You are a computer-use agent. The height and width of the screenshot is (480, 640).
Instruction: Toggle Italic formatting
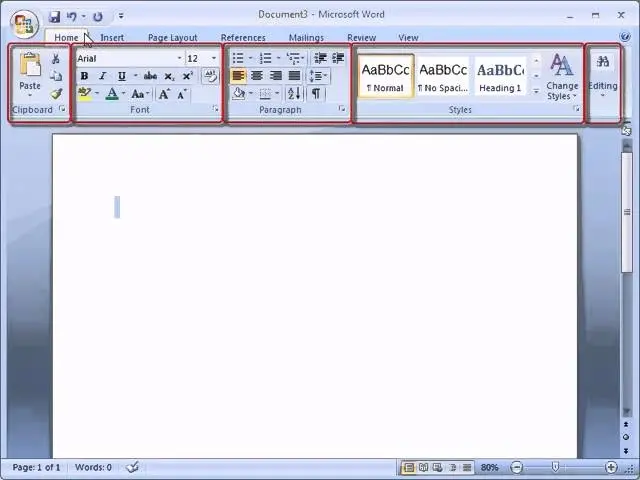tap(102, 76)
